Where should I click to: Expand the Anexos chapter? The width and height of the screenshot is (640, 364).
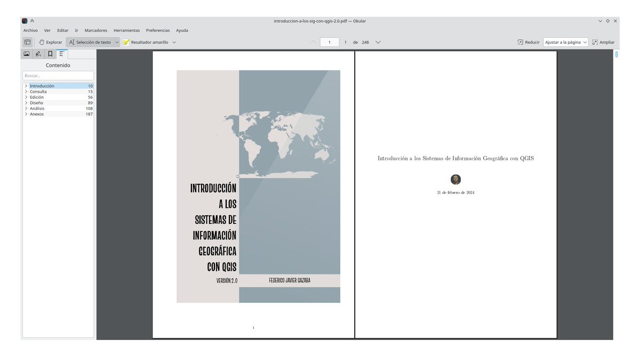(x=26, y=114)
